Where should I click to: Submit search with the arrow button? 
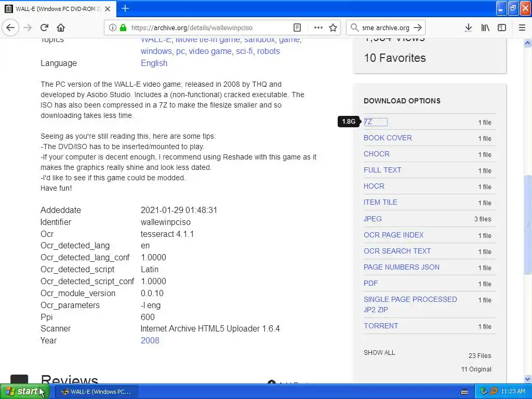point(418,28)
